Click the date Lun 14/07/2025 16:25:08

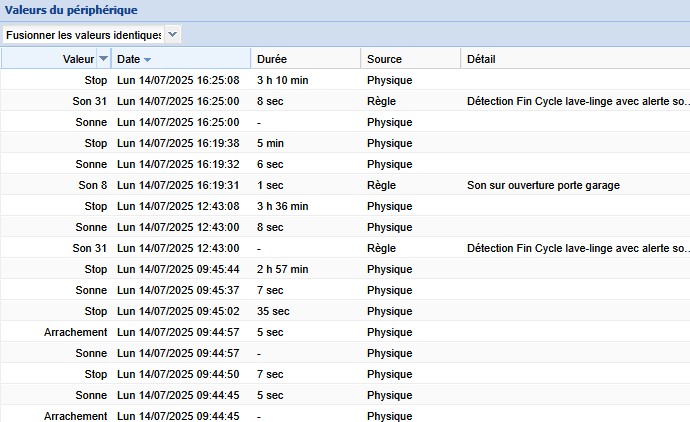[178, 80]
